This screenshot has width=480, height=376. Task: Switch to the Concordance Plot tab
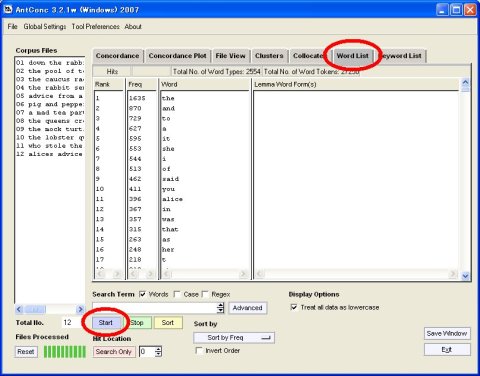click(177, 56)
